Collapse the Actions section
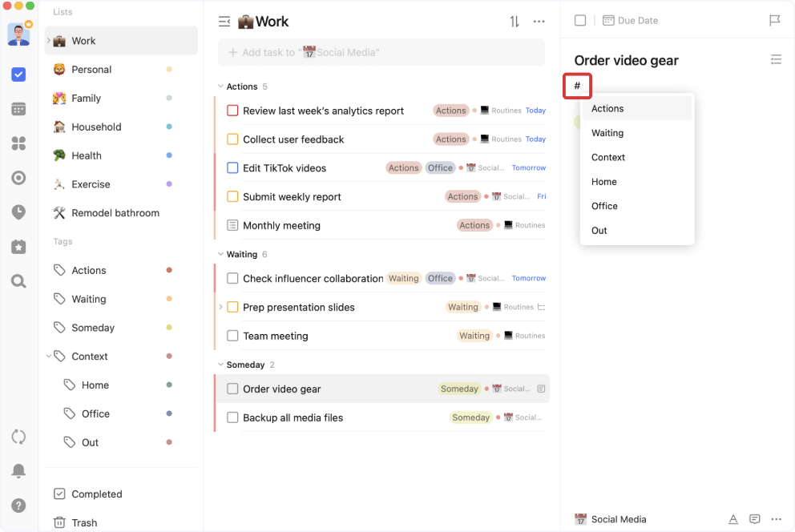The height and width of the screenshot is (532, 795). (x=220, y=86)
